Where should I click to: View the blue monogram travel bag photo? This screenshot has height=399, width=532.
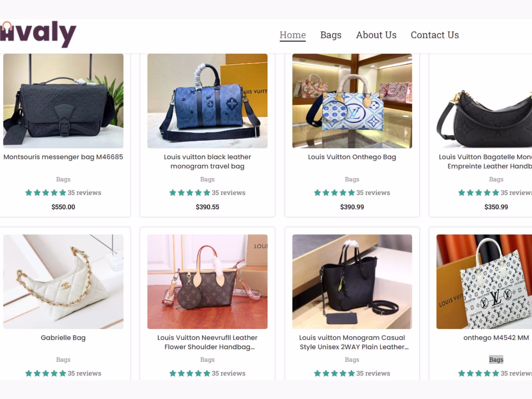[x=207, y=101]
